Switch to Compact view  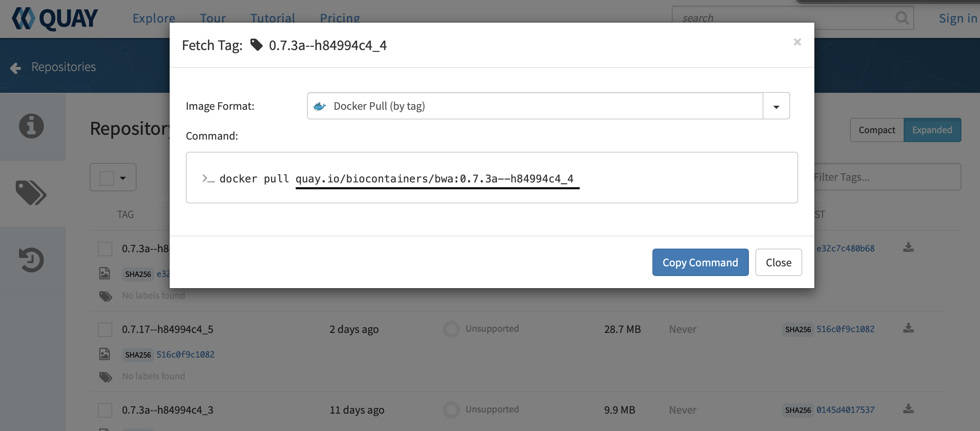[x=877, y=130]
